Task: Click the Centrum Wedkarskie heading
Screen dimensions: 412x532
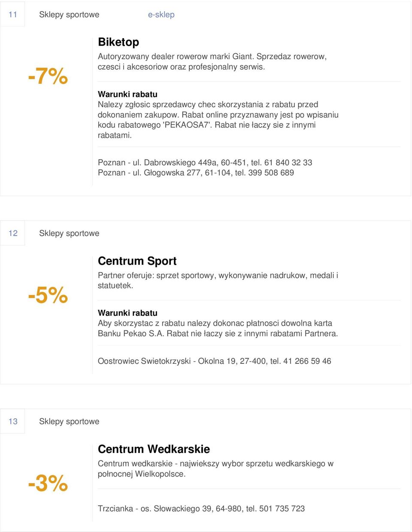Action: [154, 449]
